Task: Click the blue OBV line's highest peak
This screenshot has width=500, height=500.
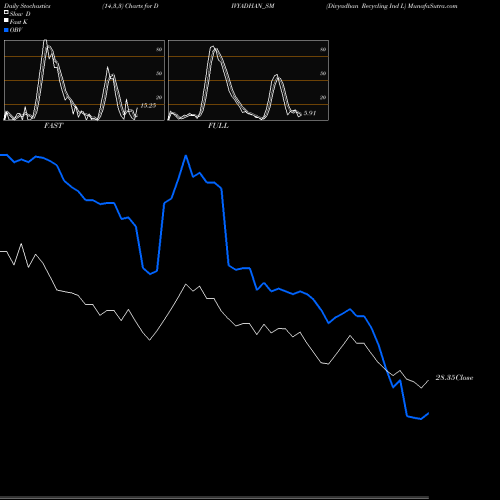Action: [x=186, y=156]
